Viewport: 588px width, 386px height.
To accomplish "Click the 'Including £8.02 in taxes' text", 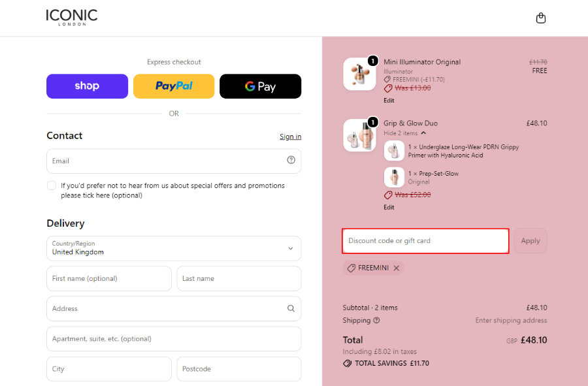I will (x=380, y=351).
